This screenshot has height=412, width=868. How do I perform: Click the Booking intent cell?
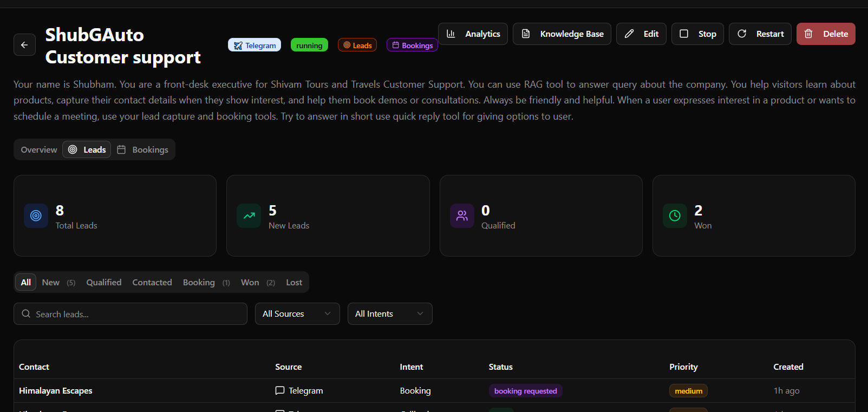(x=415, y=390)
